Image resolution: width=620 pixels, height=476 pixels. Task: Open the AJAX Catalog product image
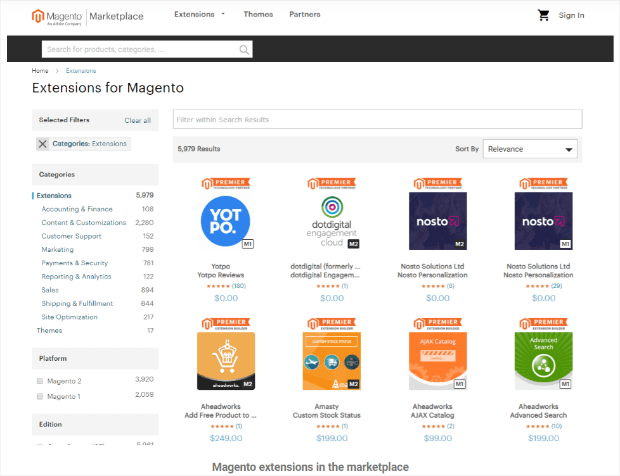[x=438, y=361]
